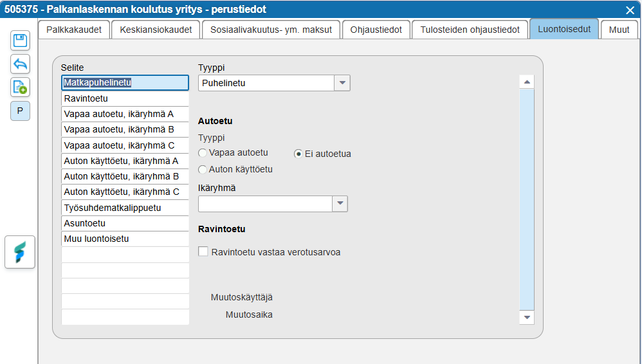The width and height of the screenshot is (642, 364).
Task: Click the P button in sidebar
Action: (x=20, y=111)
